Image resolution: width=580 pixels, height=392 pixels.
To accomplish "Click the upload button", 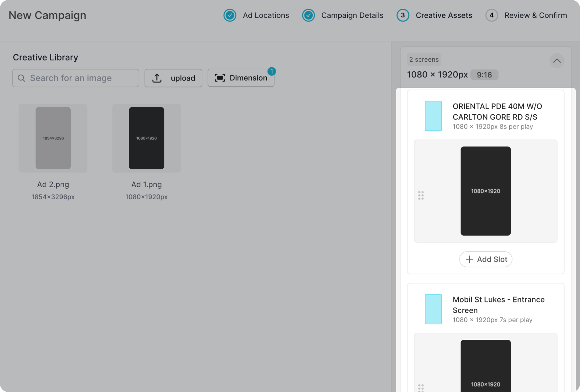I will click(x=173, y=78).
